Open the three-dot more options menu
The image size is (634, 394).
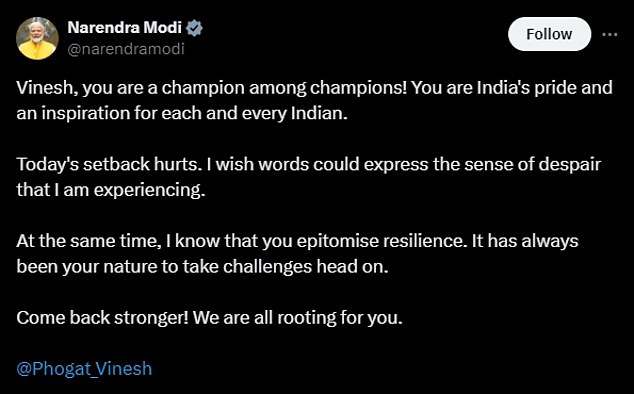tap(610, 34)
